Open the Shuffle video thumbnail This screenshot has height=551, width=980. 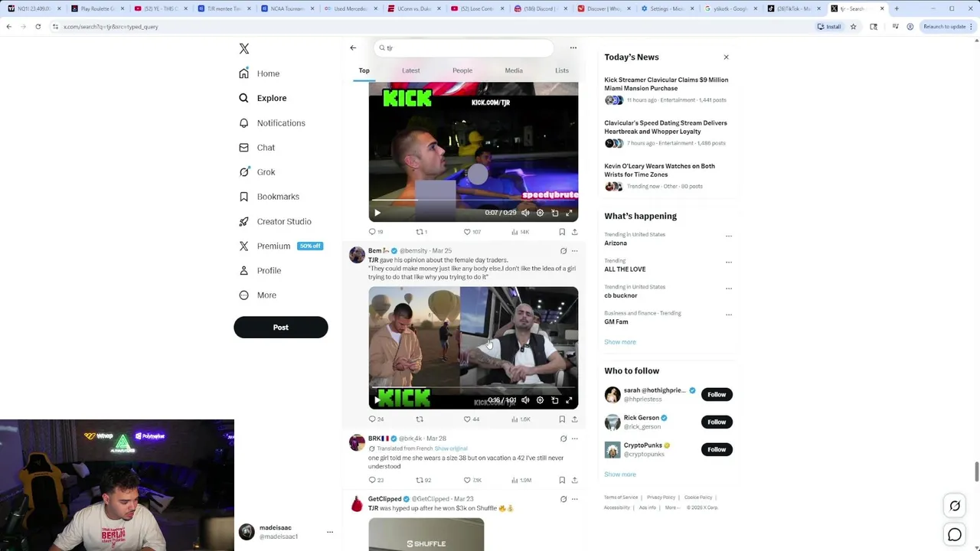(x=426, y=534)
